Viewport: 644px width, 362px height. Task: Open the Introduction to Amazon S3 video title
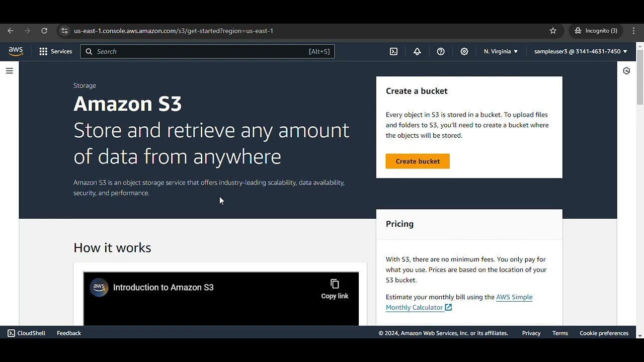pyautogui.click(x=164, y=288)
